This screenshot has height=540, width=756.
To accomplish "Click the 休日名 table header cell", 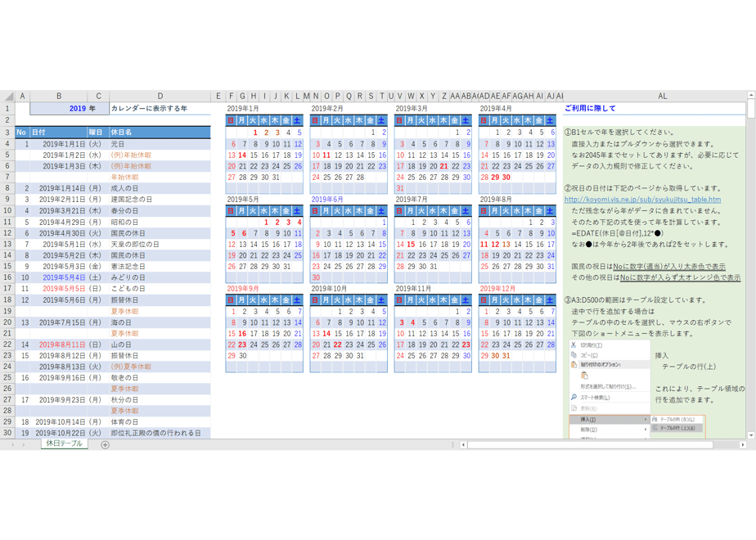I will (x=160, y=132).
